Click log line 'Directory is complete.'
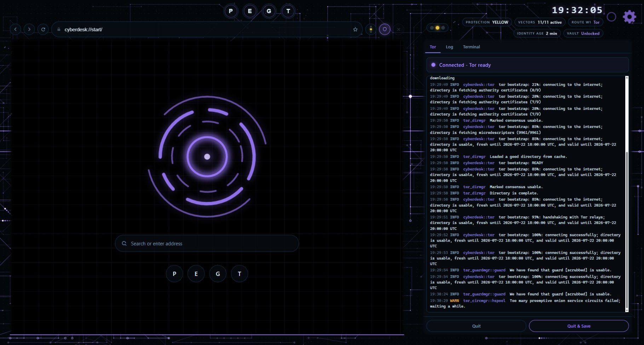Image resolution: width=644 pixels, height=345 pixels. tap(484, 193)
